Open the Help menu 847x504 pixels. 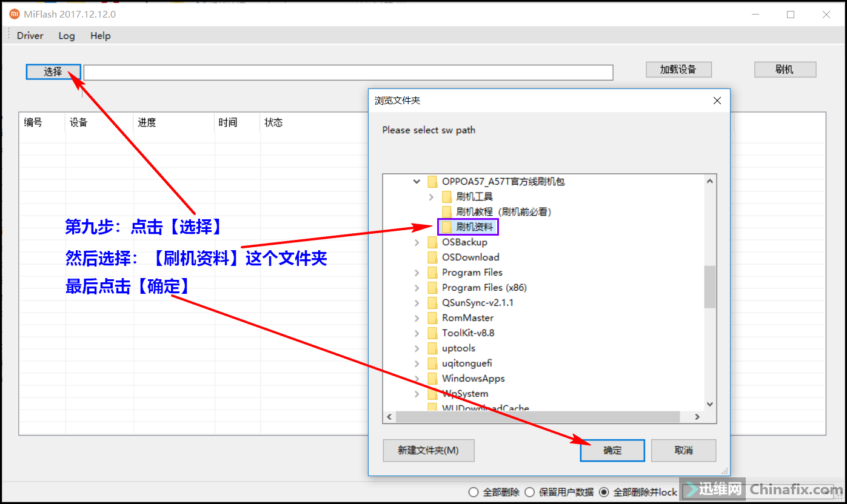pyautogui.click(x=101, y=36)
